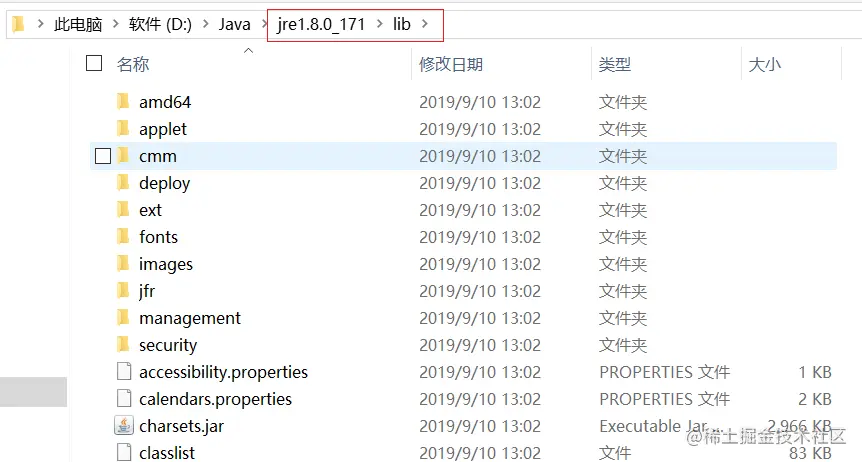The width and height of the screenshot is (862, 462).
Task: Click the 1 KB size of accessibility.properties
Action: pyautogui.click(x=815, y=372)
